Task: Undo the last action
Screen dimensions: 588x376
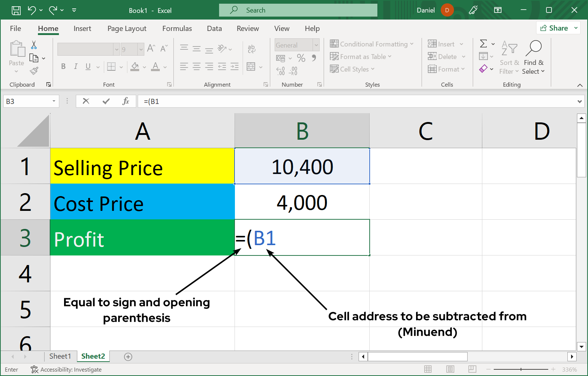Action: [32, 10]
